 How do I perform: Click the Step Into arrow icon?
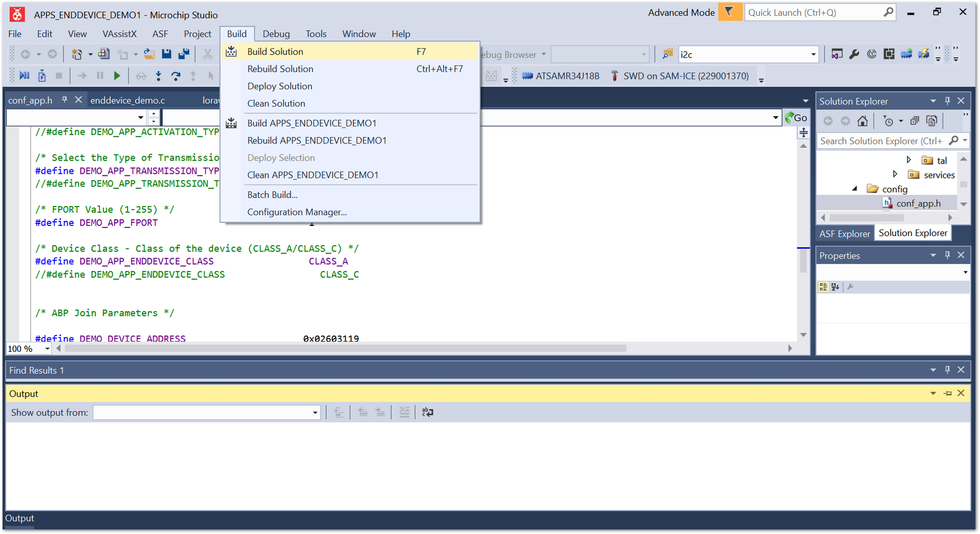tap(159, 76)
